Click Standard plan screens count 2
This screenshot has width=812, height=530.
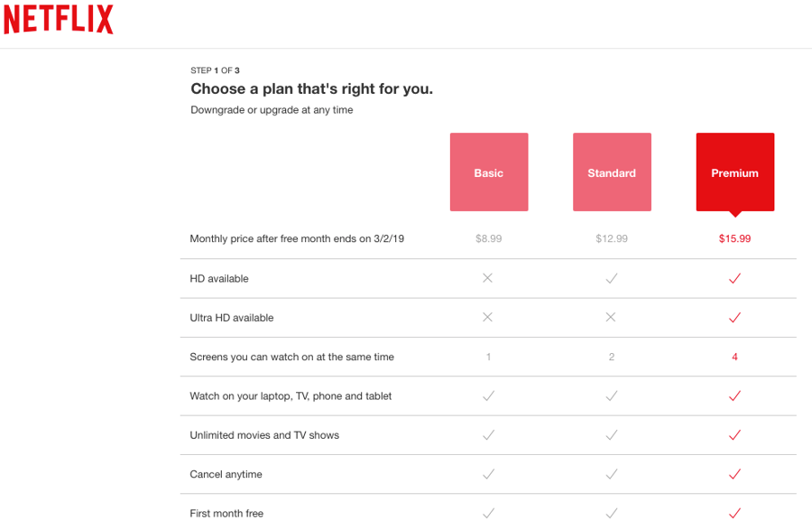(x=612, y=357)
